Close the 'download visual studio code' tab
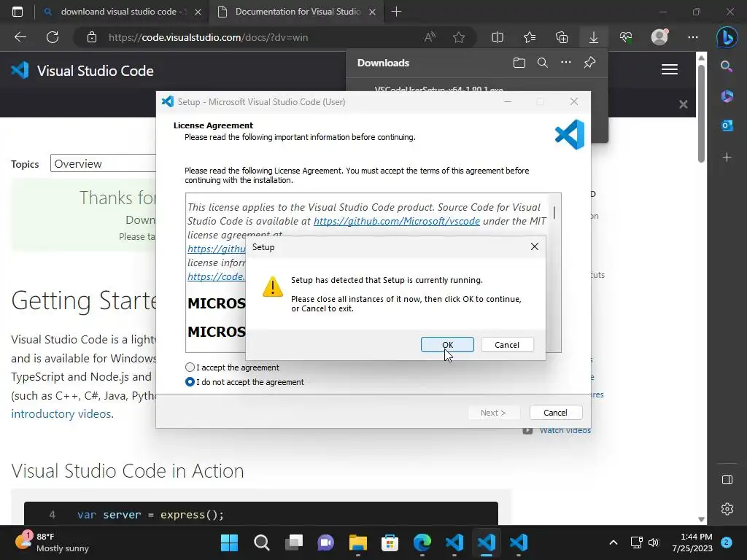 tap(198, 12)
